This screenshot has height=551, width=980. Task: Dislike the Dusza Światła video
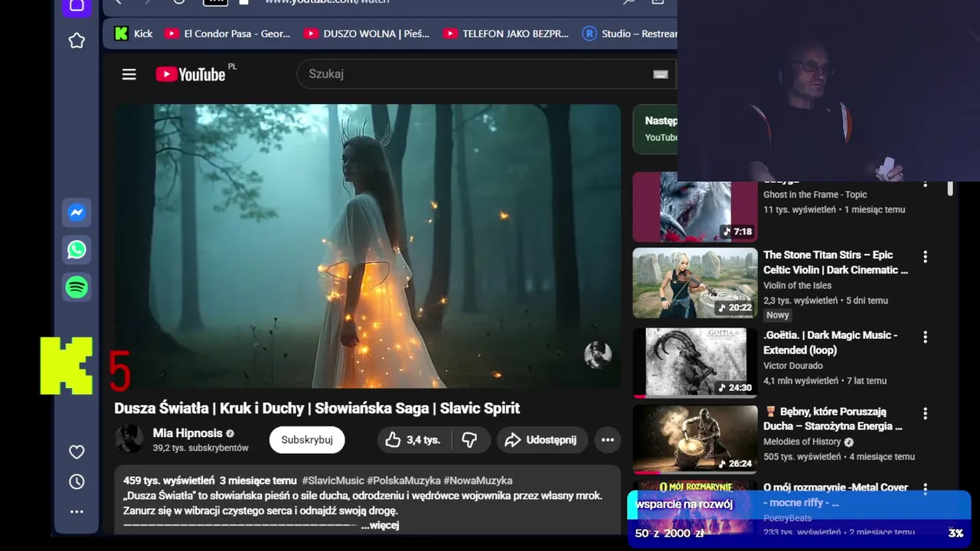pyautogui.click(x=469, y=440)
